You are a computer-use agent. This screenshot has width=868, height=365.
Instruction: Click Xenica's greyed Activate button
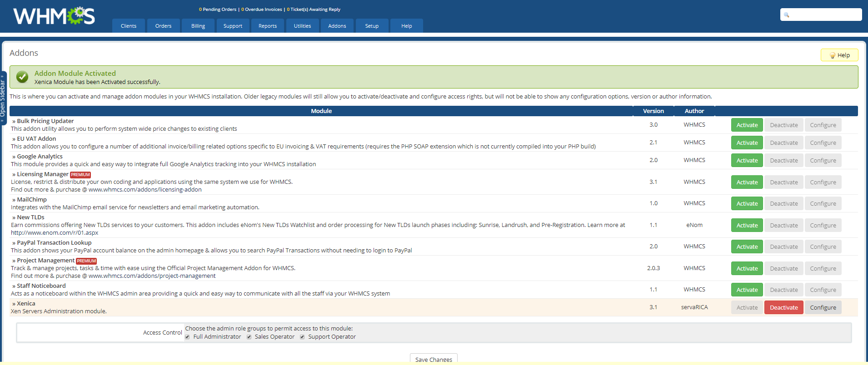coord(747,307)
